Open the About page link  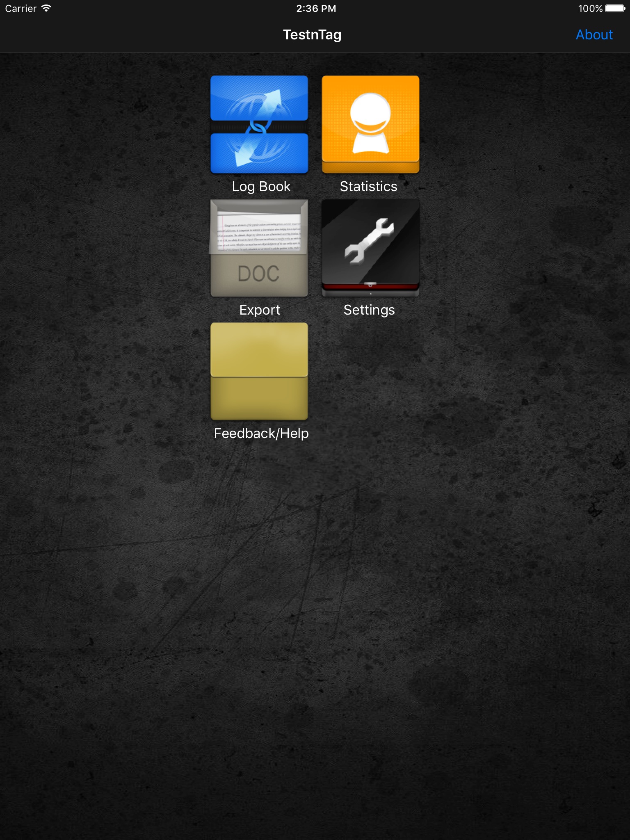pos(594,35)
